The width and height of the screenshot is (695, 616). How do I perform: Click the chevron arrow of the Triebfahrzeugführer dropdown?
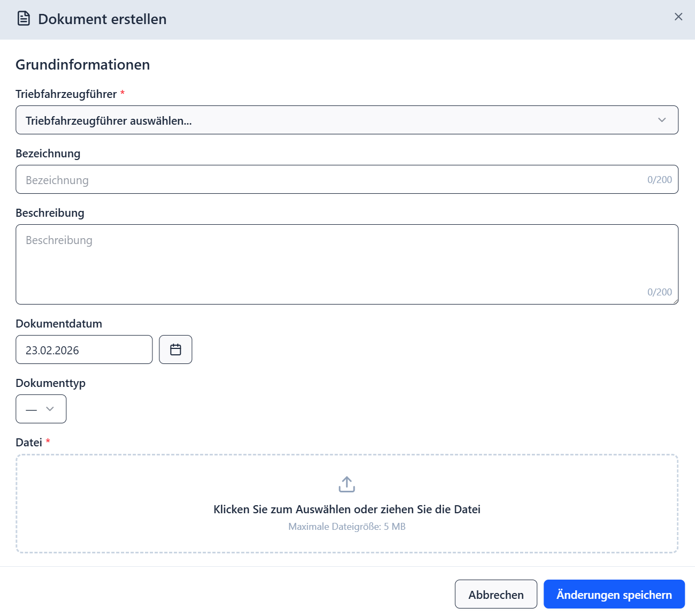pos(662,120)
